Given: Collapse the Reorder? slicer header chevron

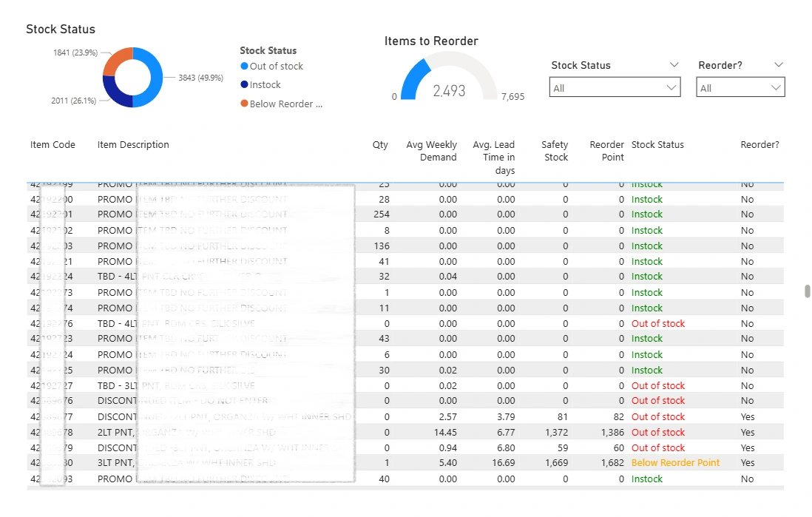Looking at the screenshot, I should [x=778, y=65].
